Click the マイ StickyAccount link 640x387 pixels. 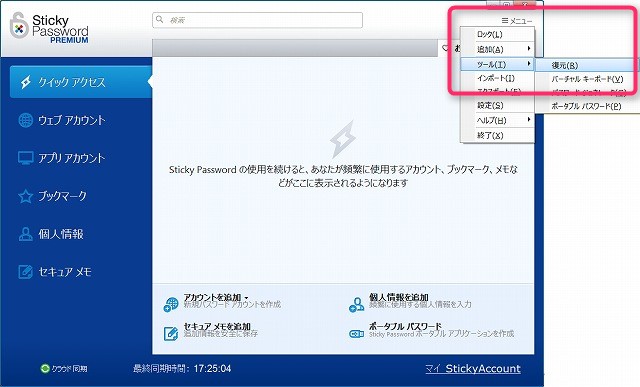click(473, 369)
